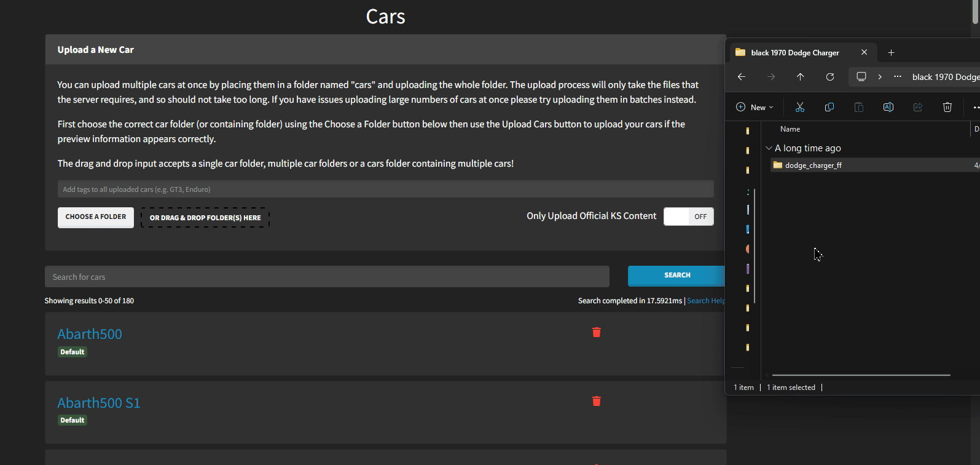This screenshot has height=465, width=980.
Task: Show hidden breadcrumb locations via ellipsis
Action: (898, 77)
